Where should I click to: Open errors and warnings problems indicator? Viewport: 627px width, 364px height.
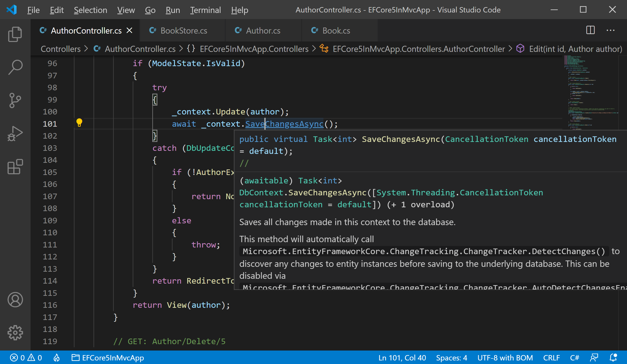[26, 358]
